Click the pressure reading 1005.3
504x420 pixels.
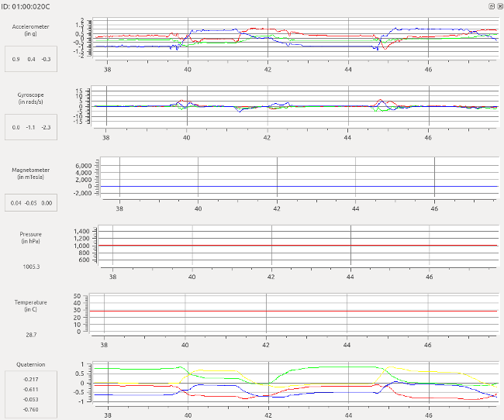(31, 267)
